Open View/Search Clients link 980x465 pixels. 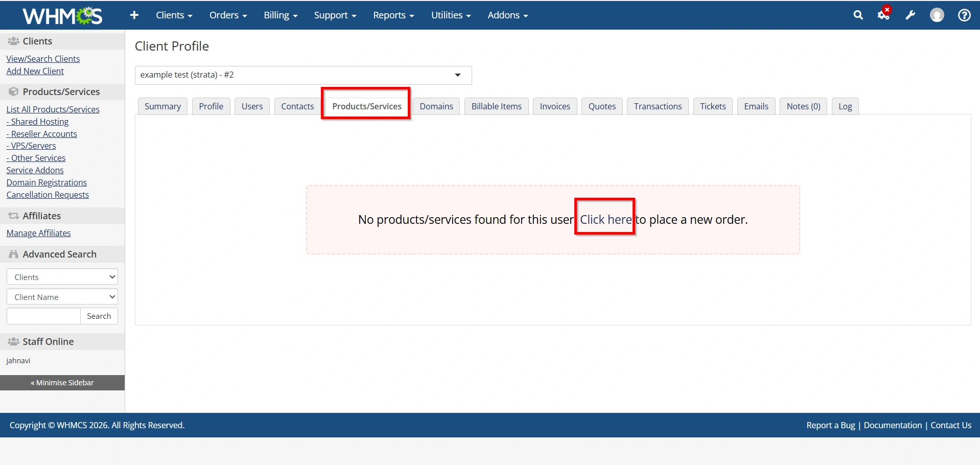[43, 59]
